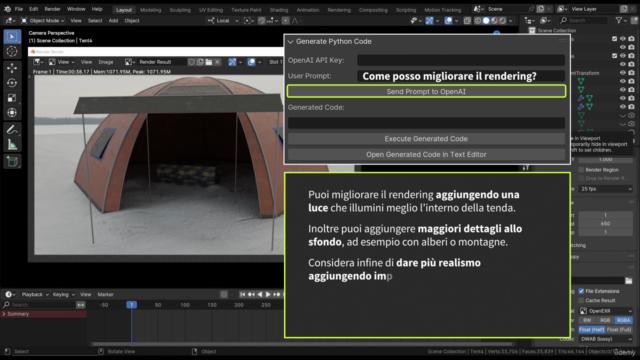Open the Edit menu
The image size is (640, 360).
[33, 9]
